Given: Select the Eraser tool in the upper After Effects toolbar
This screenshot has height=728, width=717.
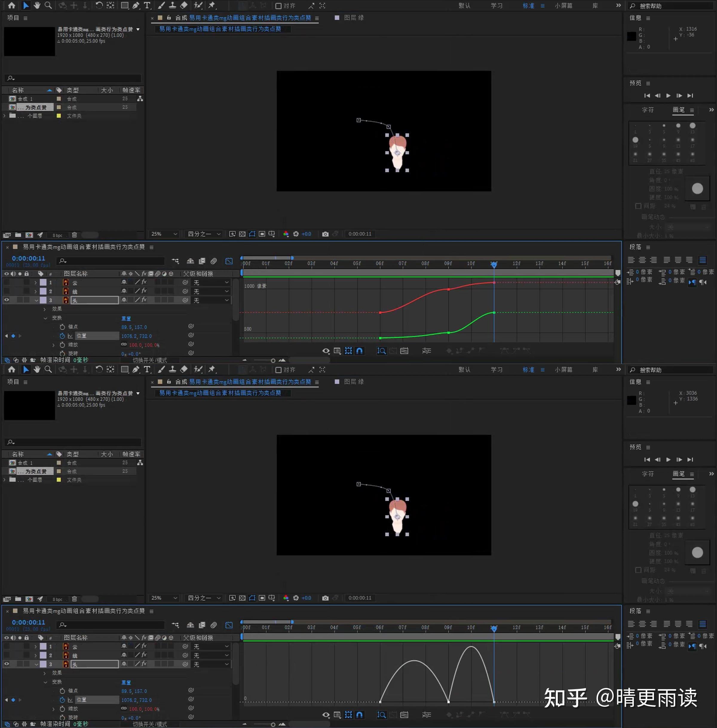Looking at the screenshot, I should click(184, 5).
